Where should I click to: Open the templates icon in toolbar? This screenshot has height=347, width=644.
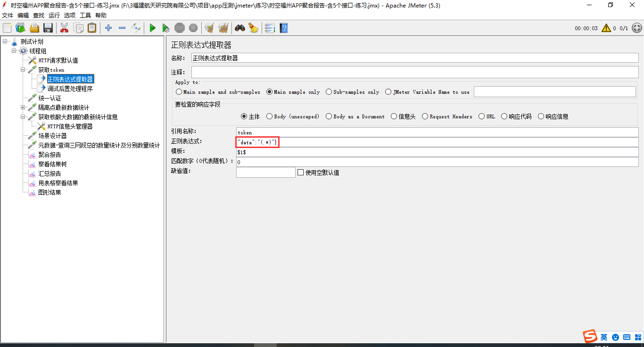(20, 28)
